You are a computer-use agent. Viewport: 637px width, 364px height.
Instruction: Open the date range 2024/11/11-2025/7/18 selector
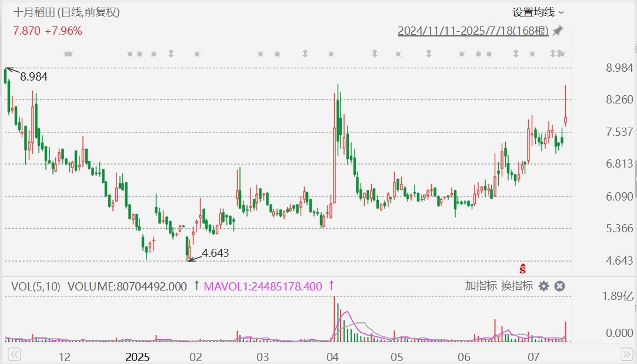click(473, 31)
